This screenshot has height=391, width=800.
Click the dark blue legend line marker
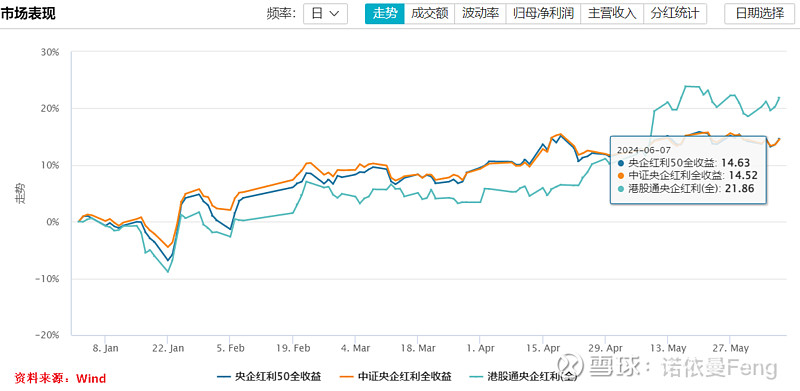[224, 377]
